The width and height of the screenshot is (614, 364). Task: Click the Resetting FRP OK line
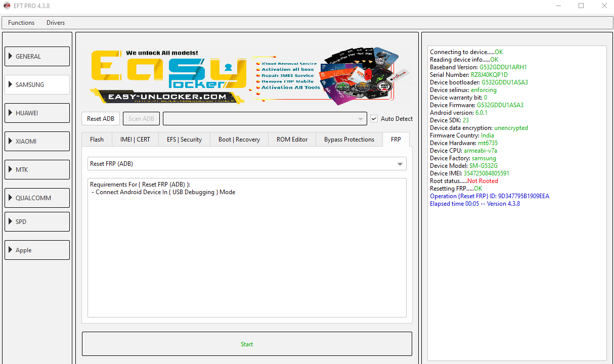click(x=456, y=189)
